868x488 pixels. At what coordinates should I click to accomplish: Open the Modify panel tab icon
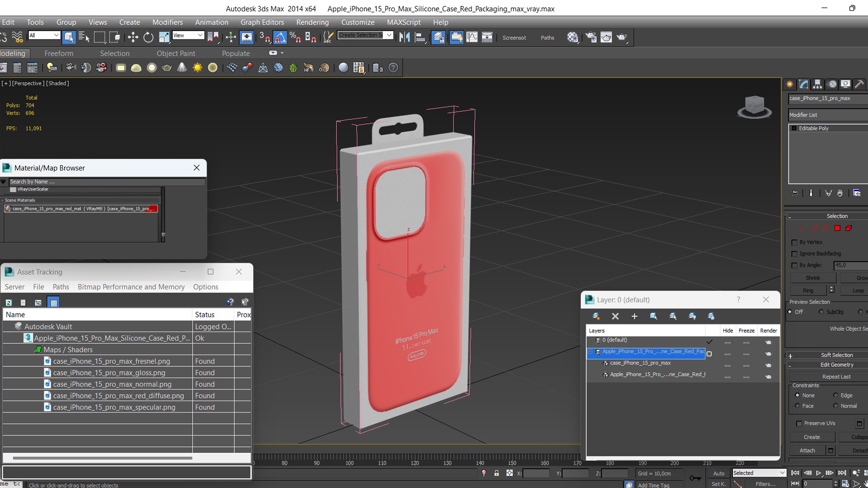tap(803, 84)
